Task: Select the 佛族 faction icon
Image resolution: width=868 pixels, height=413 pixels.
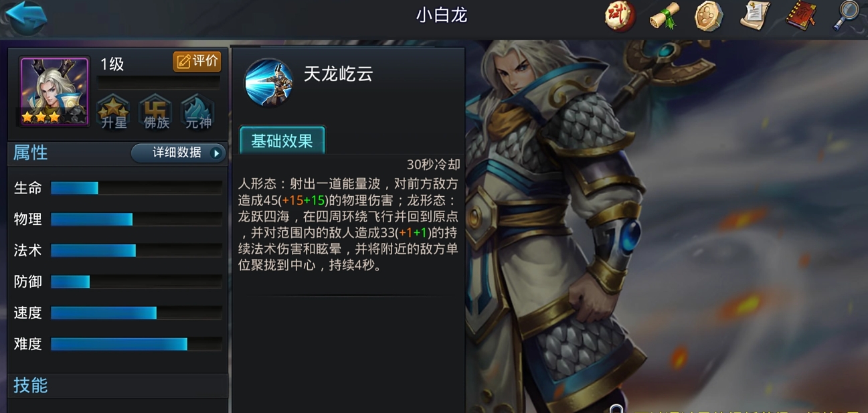Action: [x=156, y=112]
